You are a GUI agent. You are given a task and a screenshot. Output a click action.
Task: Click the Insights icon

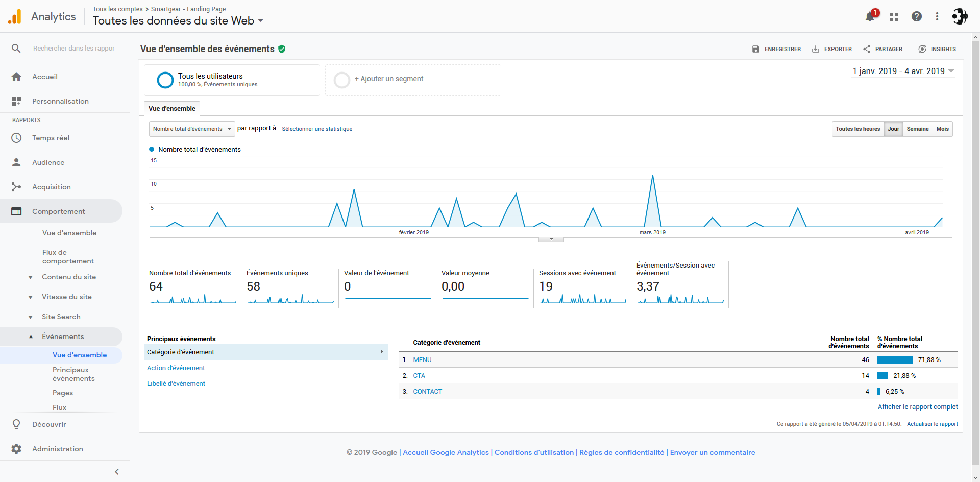coord(922,49)
